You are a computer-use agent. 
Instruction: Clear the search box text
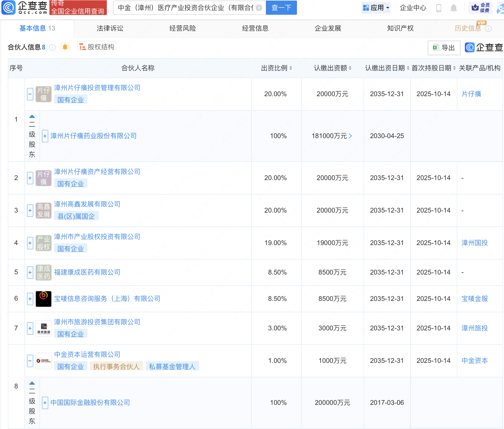coord(259,8)
